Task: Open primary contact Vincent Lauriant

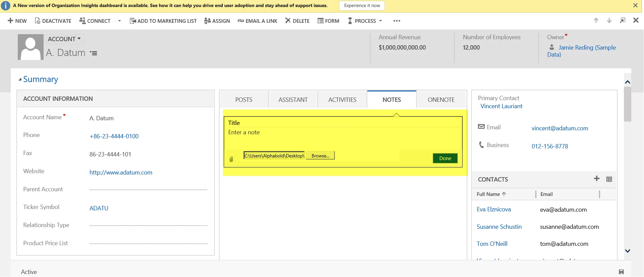Action: 501,106
